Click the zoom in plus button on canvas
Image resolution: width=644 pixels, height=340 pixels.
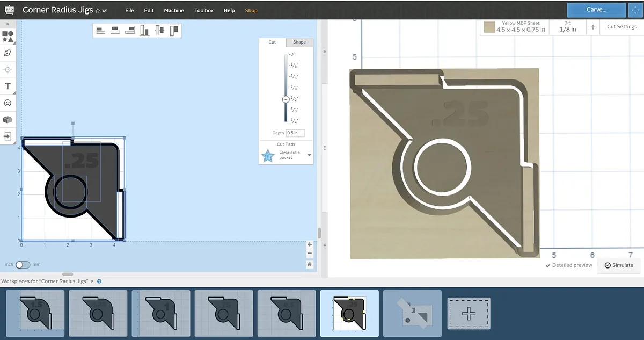pos(310,244)
